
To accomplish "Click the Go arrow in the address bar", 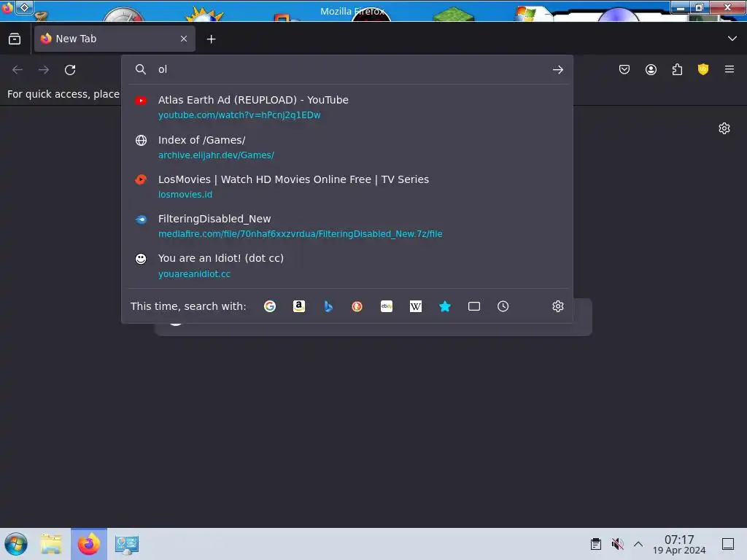I will 558,70.
